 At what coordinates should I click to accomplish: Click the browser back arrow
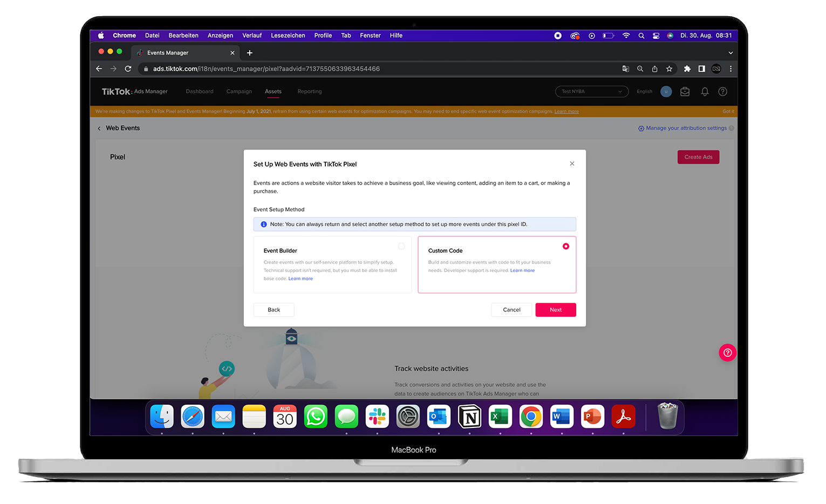[x=99, y=69]
